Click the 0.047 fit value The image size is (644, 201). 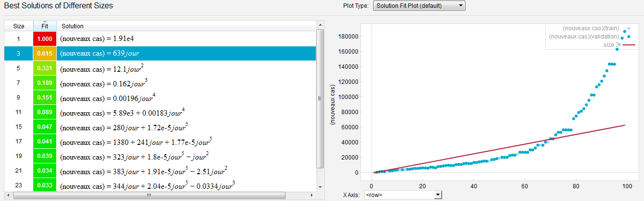44,127
